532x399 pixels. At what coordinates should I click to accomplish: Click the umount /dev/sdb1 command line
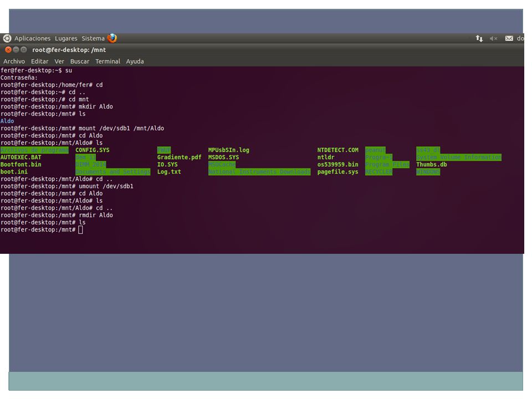(67, 186)
